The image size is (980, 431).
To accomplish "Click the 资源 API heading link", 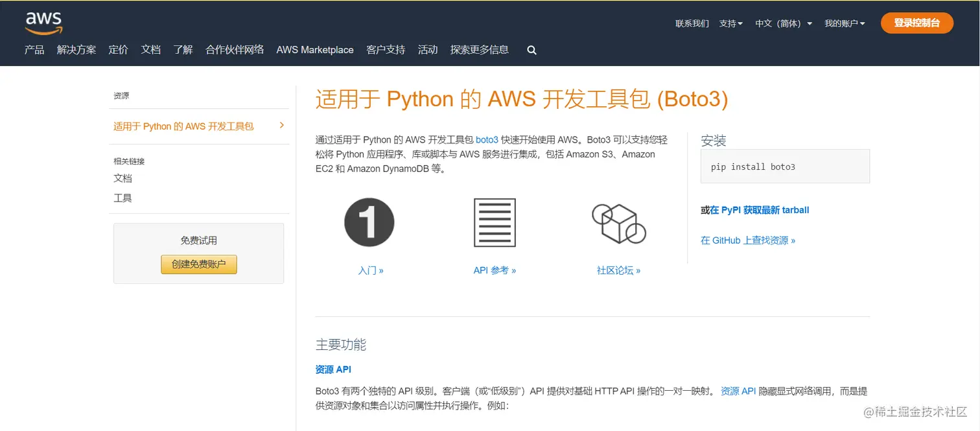I will 333,369.
